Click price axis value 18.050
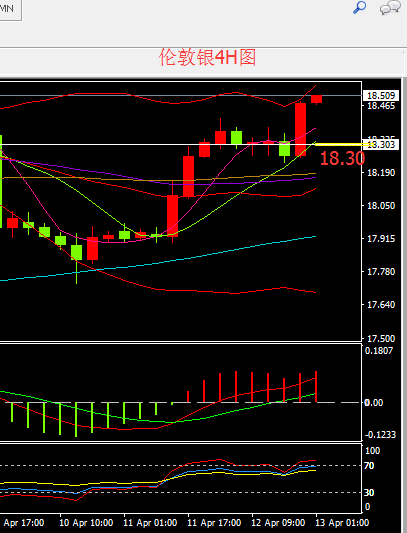The height and width of the screenshot is (533, 407). click(381, 206)
